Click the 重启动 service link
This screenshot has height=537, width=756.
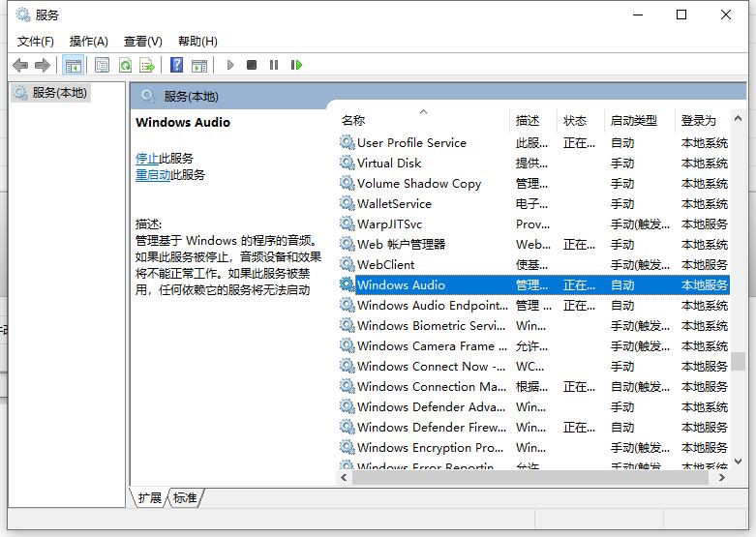153,174
